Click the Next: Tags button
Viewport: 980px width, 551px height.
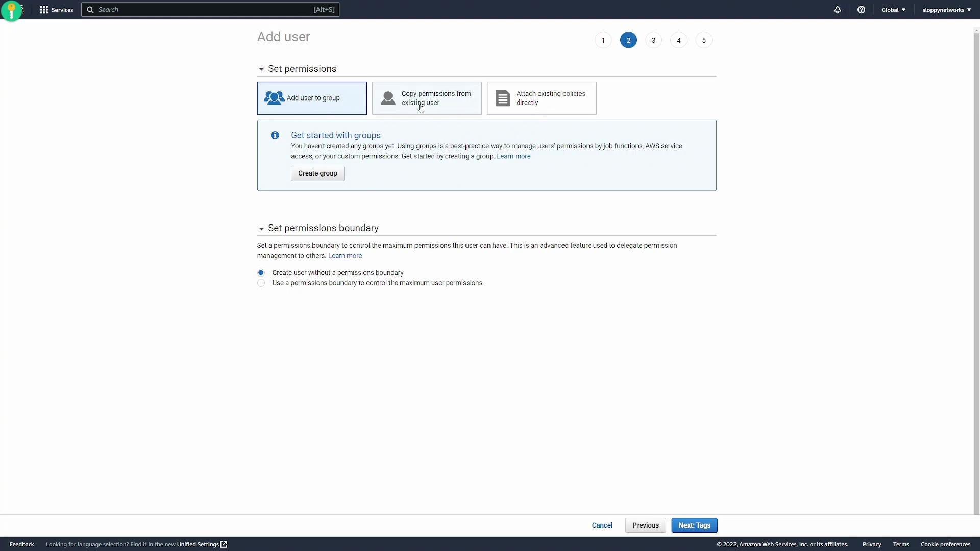pos(694,525)
